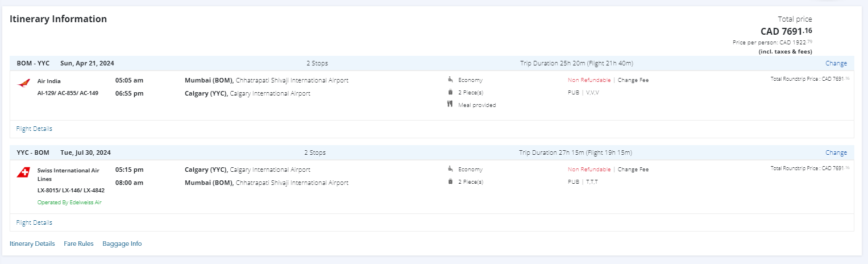Expand Flight Details for Swiss flight

pyautogui.click(x=34, y=222)
